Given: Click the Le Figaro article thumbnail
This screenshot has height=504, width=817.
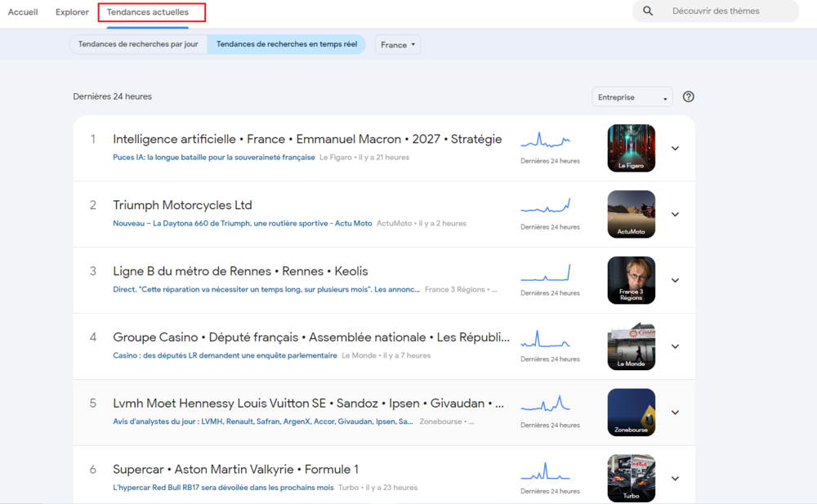Looking at the screenshot, I should [x=631, y=148].
